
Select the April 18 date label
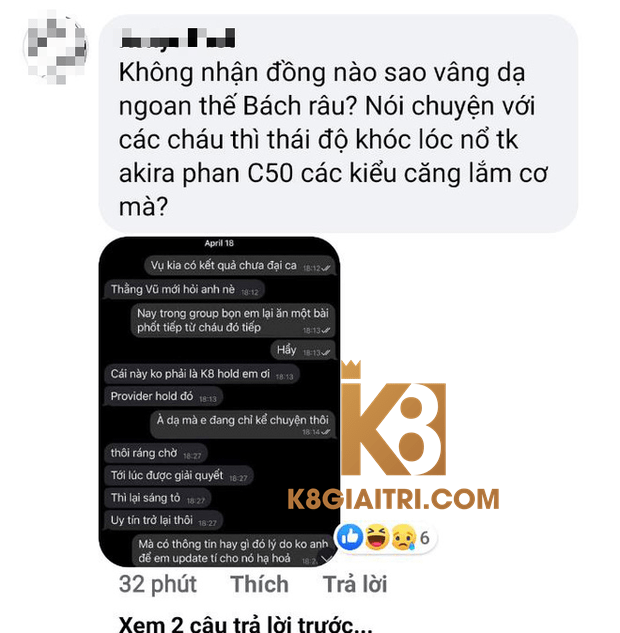(219, 243)
